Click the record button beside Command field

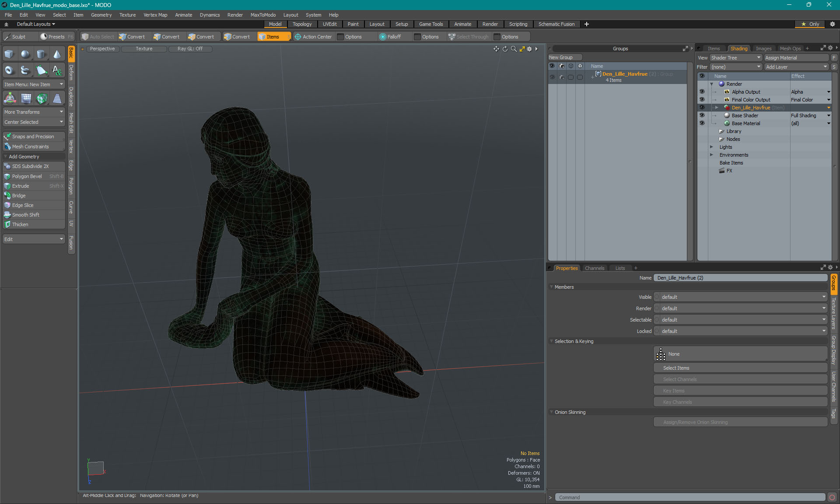[x=832, y=497]
